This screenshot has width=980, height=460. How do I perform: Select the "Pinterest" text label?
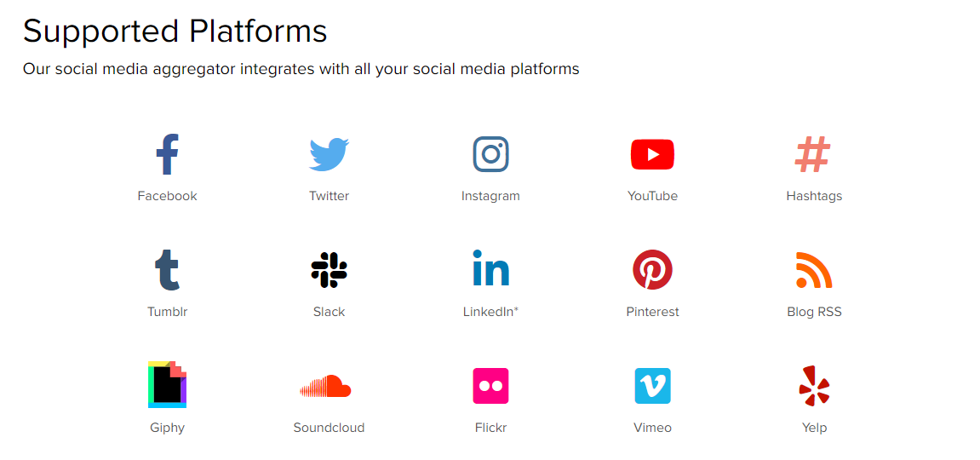[652, 311]
